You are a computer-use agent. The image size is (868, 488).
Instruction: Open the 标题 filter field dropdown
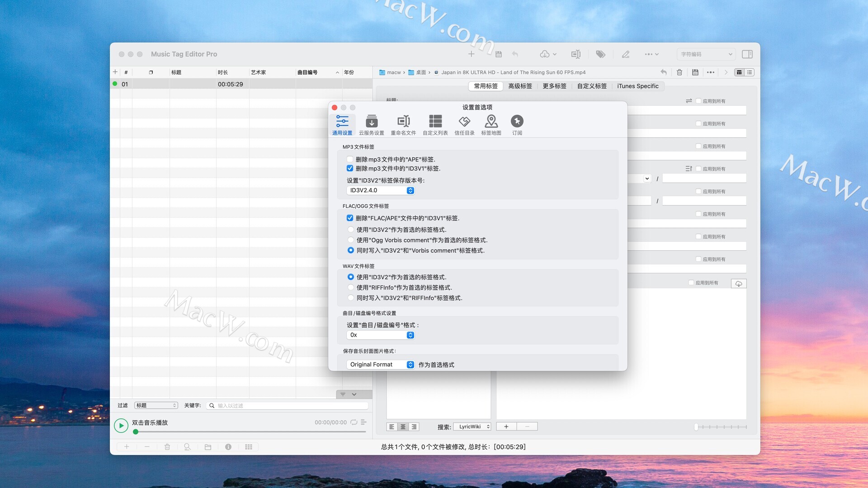click(x=156, y=405)
